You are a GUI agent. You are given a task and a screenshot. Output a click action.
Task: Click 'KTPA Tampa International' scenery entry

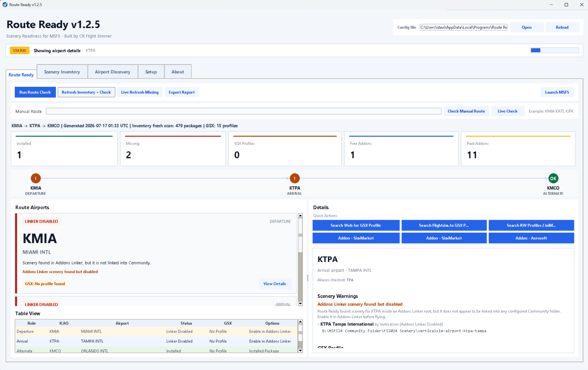click(347, 324)
